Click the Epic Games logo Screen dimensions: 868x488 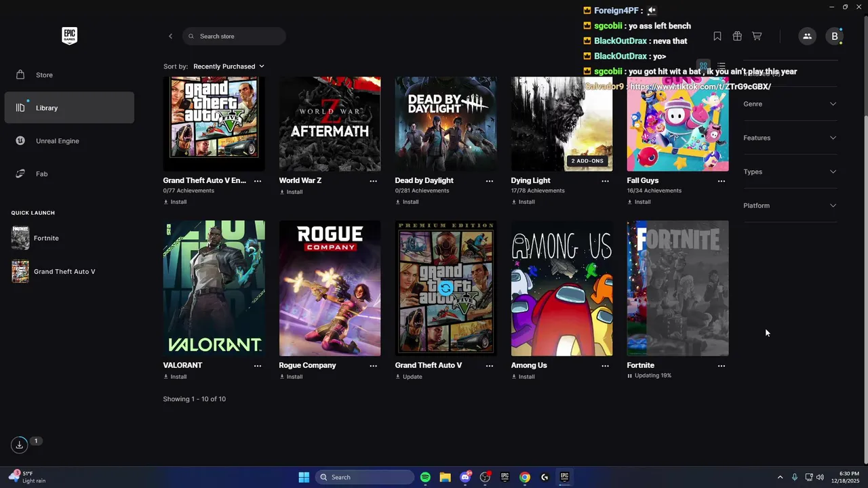[x=69, y=36]
